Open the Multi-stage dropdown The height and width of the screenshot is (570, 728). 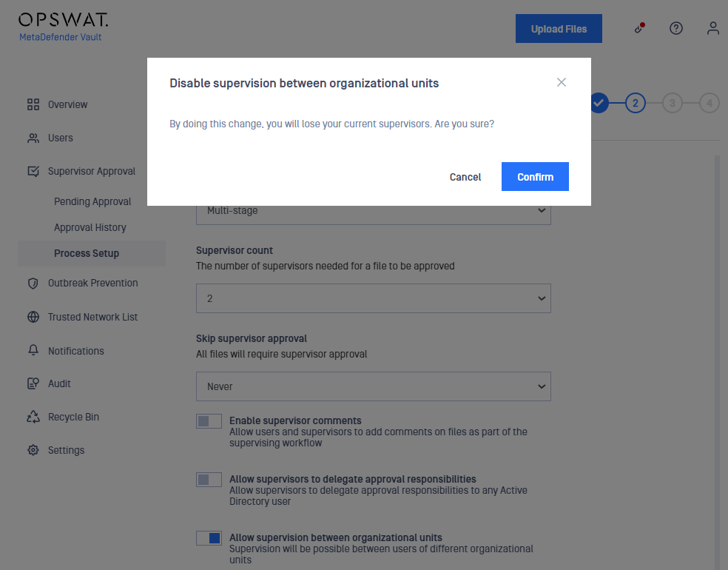tap(374, 215)
